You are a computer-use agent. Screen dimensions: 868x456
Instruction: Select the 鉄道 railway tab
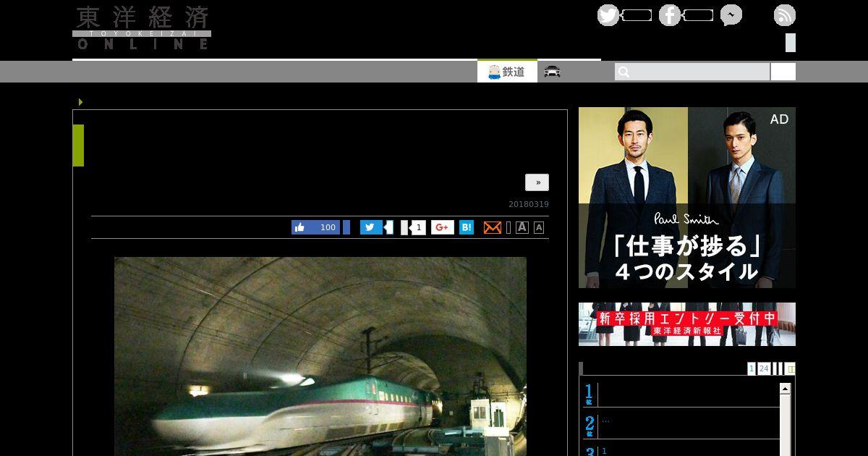pyautogui.click(x=507, y=72)
